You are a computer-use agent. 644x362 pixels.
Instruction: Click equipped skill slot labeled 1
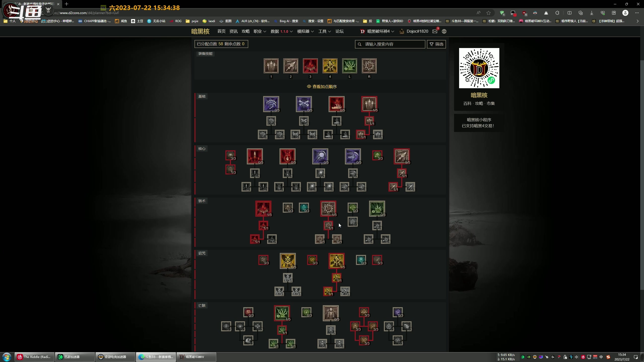click(x=271, y=66)
